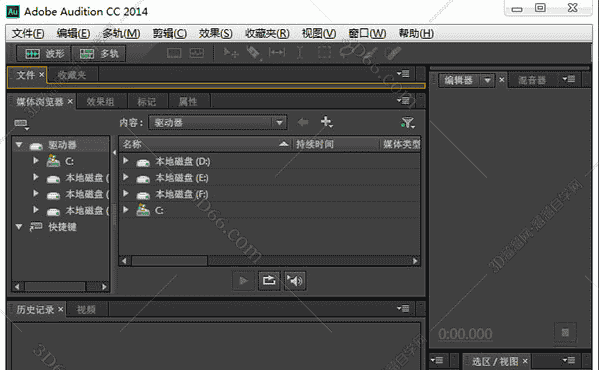Collapse the 驱动器 tree node
Viewport: 599px width, 370px height.
(19, 145)
